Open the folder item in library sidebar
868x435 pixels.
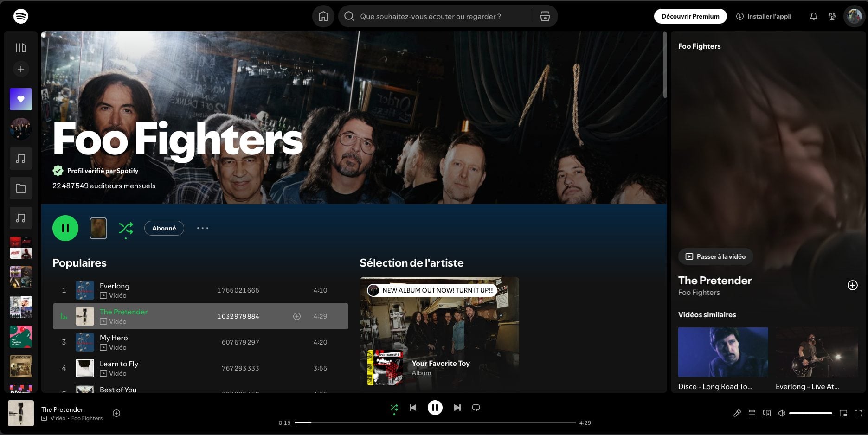click(x=21, y=188)
